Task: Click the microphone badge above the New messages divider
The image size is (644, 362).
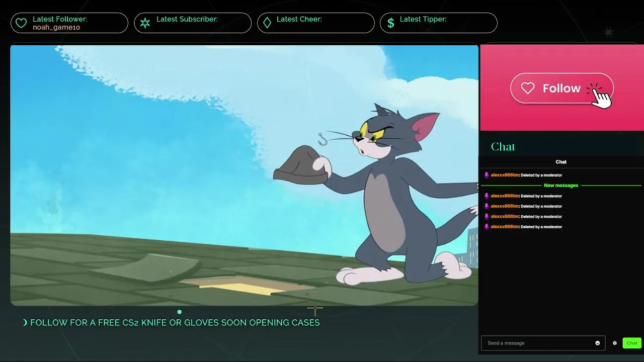Action: click(487, 175)
